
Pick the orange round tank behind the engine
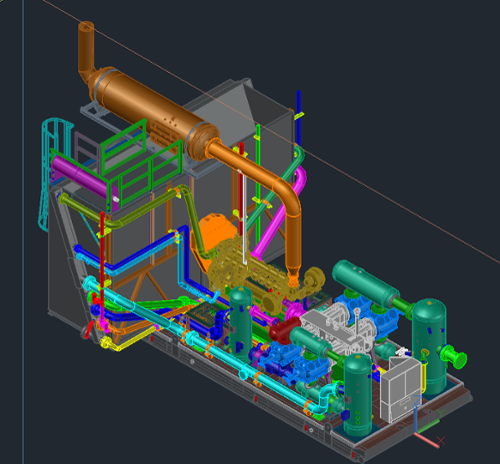(217, 232)
